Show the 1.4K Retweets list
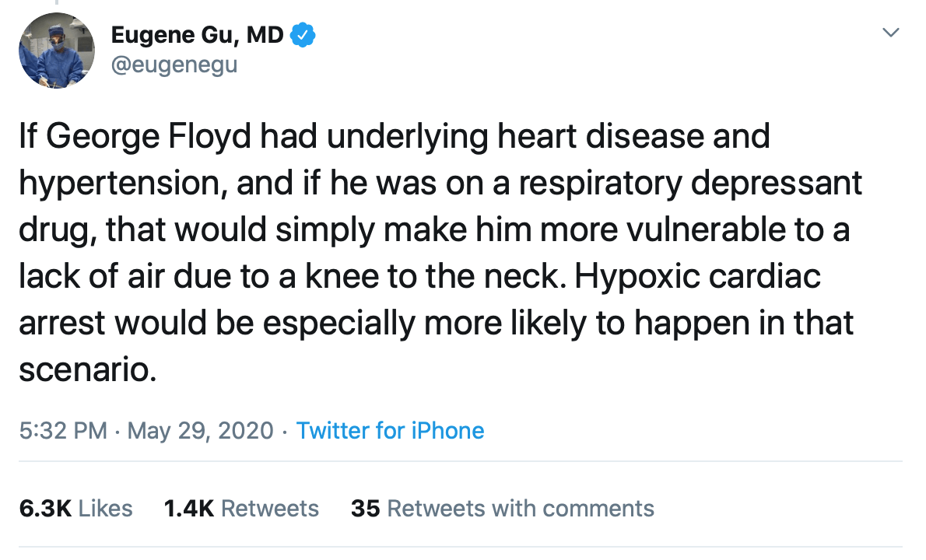 241,509
